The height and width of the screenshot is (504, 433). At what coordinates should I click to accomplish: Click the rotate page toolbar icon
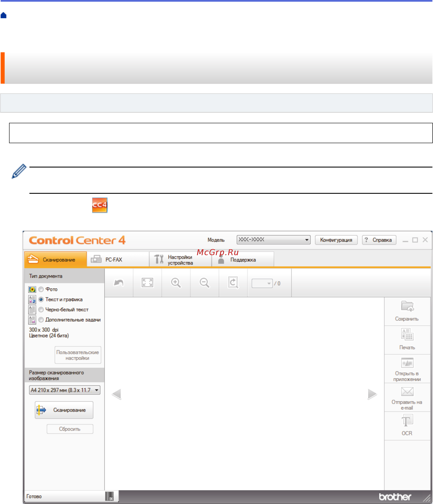[x=233, y=283]
